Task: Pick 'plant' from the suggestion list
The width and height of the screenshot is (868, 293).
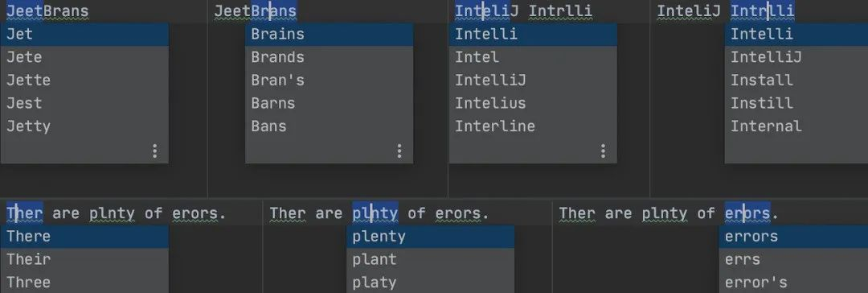Action: (x=431, y=260)
